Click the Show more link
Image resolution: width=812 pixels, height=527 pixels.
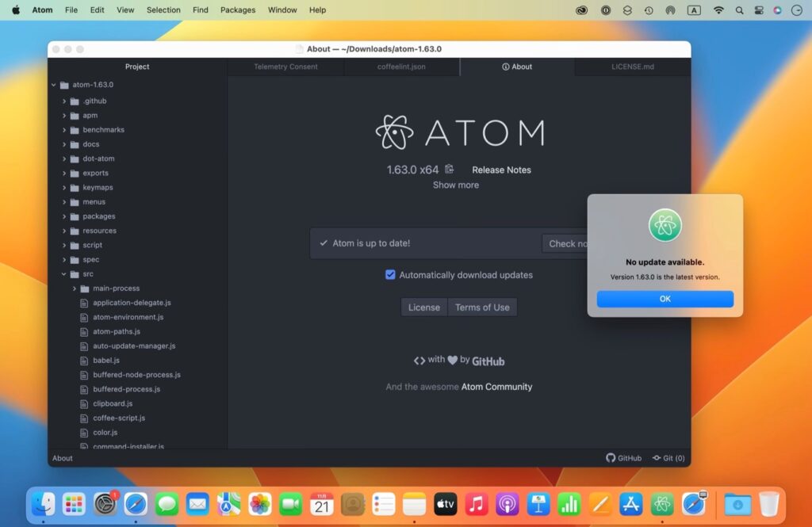455,185
